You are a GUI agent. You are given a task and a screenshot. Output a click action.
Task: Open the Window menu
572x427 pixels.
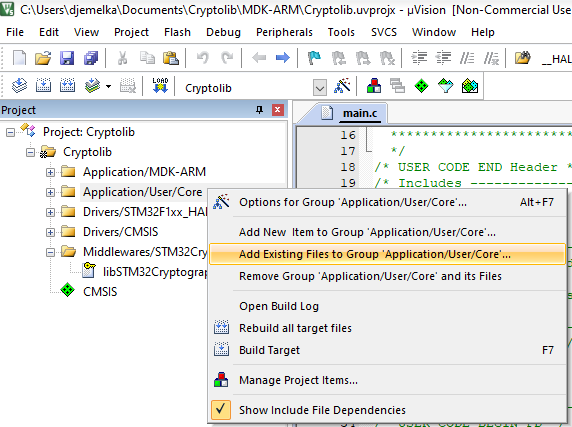coord(434,32)
